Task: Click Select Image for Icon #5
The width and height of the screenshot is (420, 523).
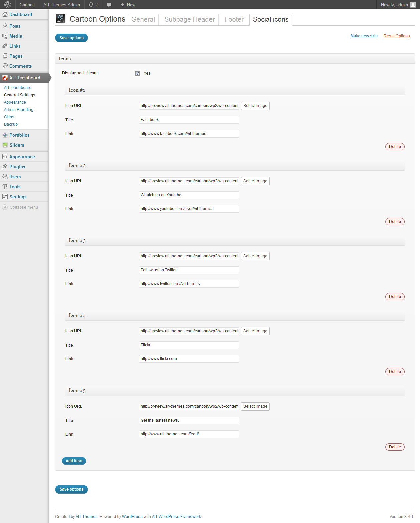Action: [255, 406]
